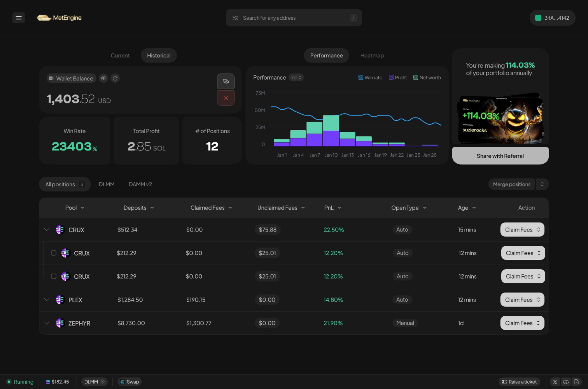Click the hide-balance icon beside Wallet Balance
The width and height of the screenshot is (588, 389).
pyautogui.click(x=103, y=78)
